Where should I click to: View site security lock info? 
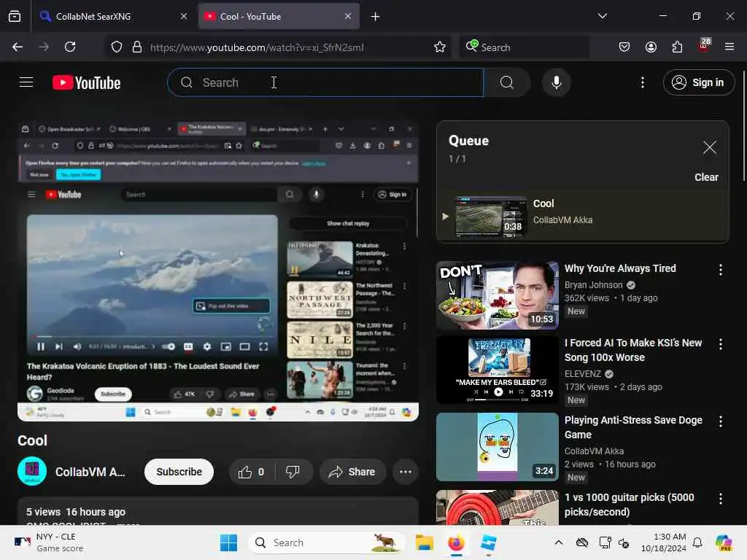(x=137, y=47)
